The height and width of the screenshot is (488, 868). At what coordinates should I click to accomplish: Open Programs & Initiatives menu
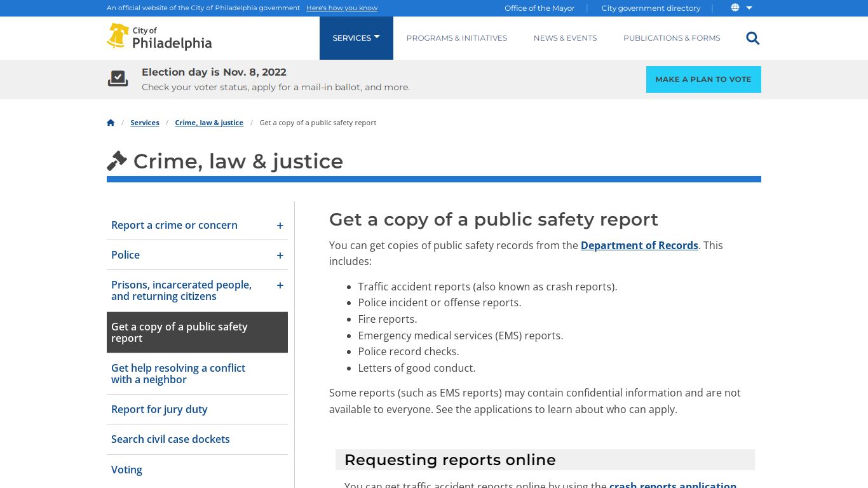tap(457, 38)
